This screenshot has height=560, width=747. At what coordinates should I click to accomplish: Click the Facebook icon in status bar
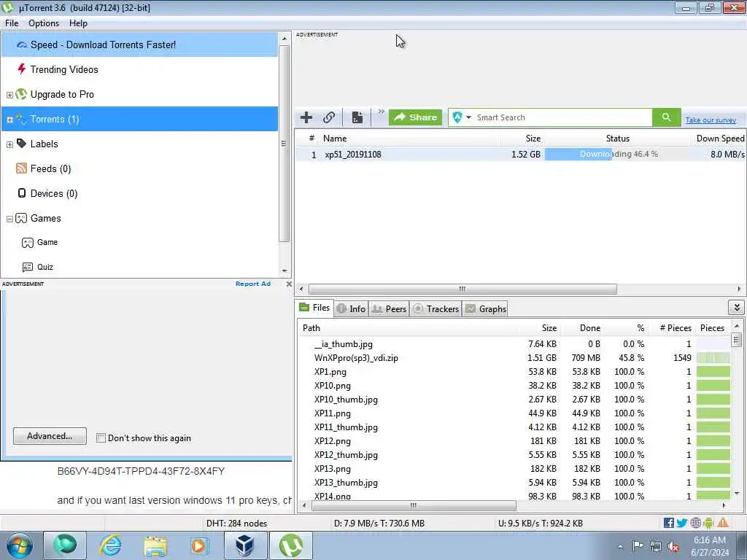(668, 524)
